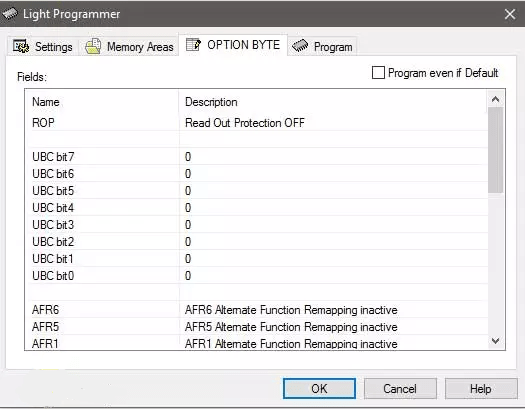Open the Memory Areas tab
The image size is (525, 409).
pos(129,47)
